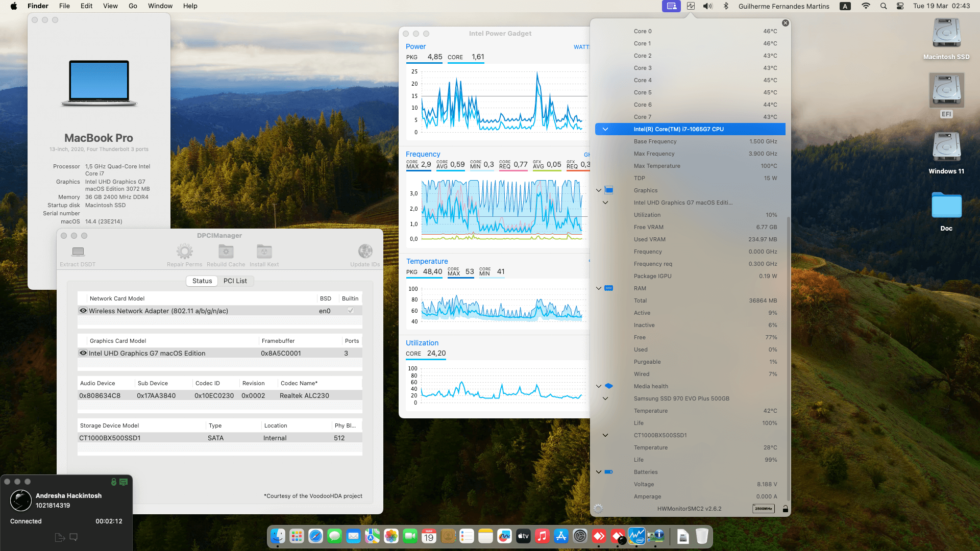Toggle visibility eye for Intel UHD Graphics G7
Screen dimensions: 980x551
83,353
